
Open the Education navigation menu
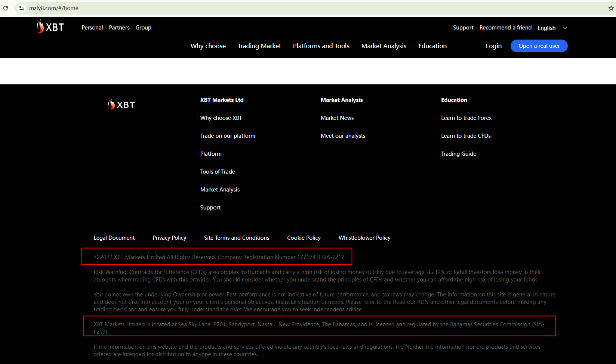point(432,46)
